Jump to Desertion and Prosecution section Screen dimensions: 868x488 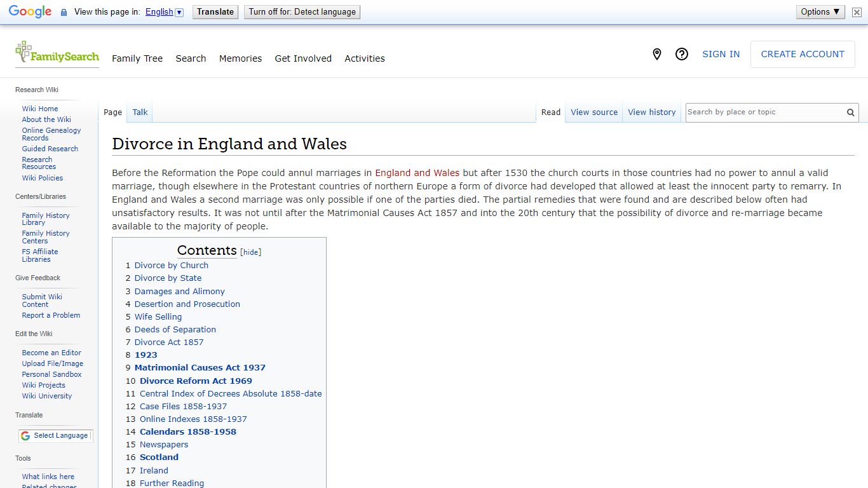[187, 304]
